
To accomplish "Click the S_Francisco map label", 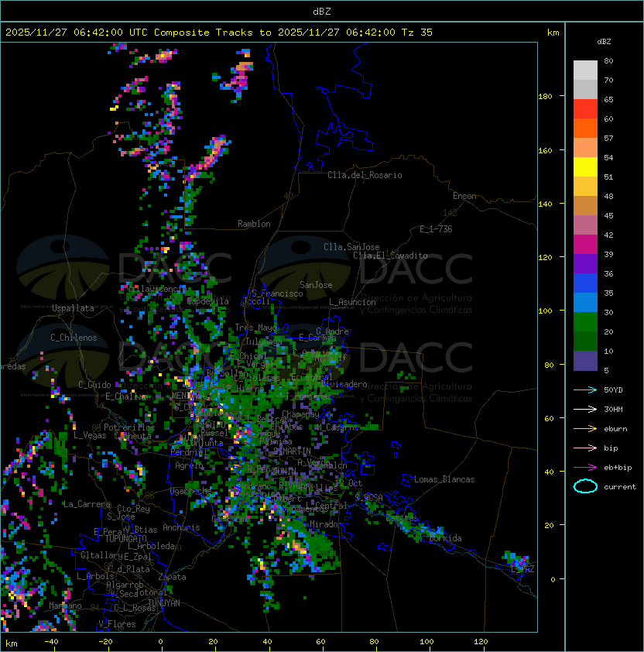I will 277,293.
